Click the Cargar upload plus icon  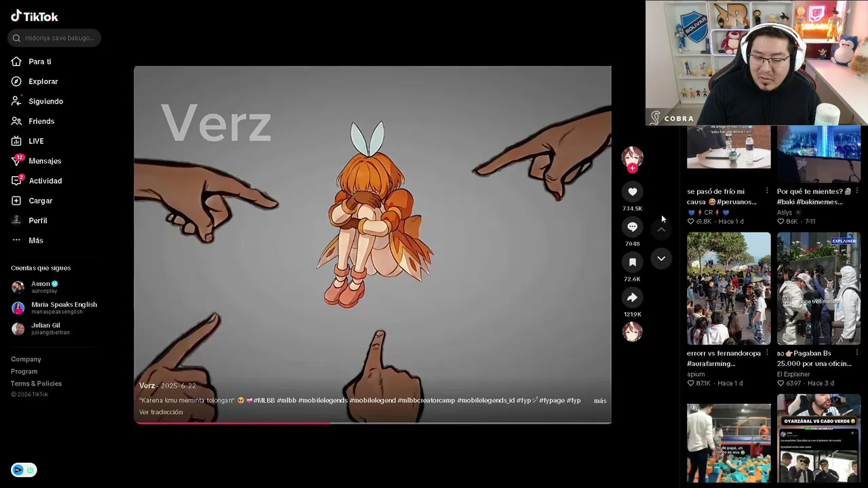pyautogui.click(x=16, y=201)
